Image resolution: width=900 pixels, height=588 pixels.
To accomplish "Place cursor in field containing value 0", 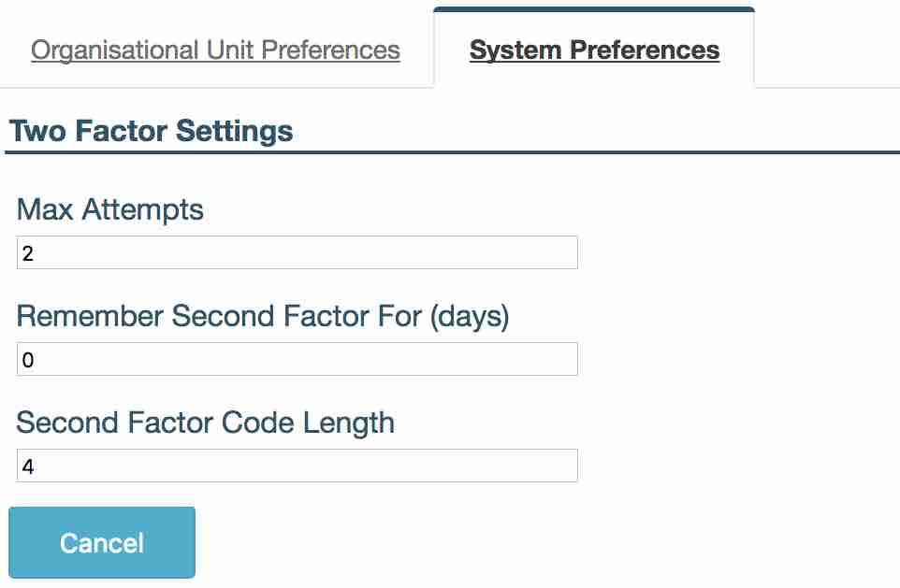I will (x=297, y=359).
